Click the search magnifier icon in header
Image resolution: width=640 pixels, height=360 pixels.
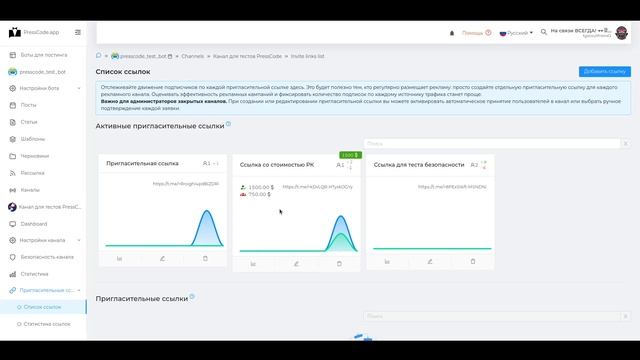click(544, 32)
